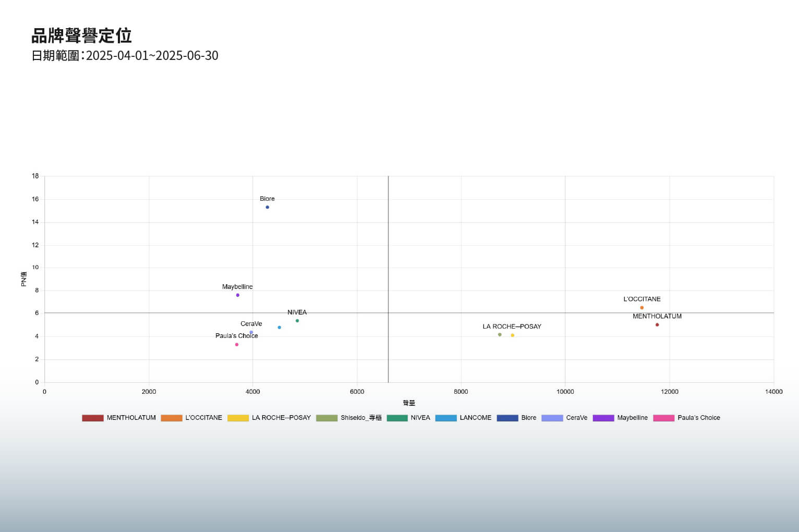Click the x-axis tick label 12000

click(x=670, y=392)
